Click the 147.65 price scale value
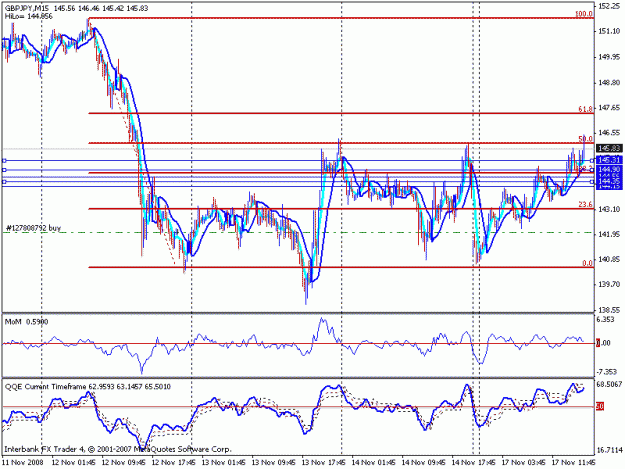This screenshot has width=625, height=469. [610, 108]
